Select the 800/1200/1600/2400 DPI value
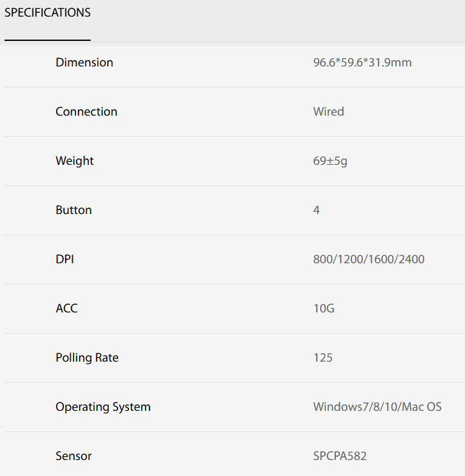 [369, 259]
